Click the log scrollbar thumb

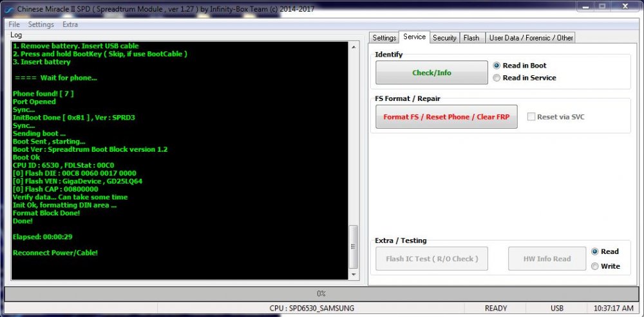pyautogui.click(x=354, y=247)
